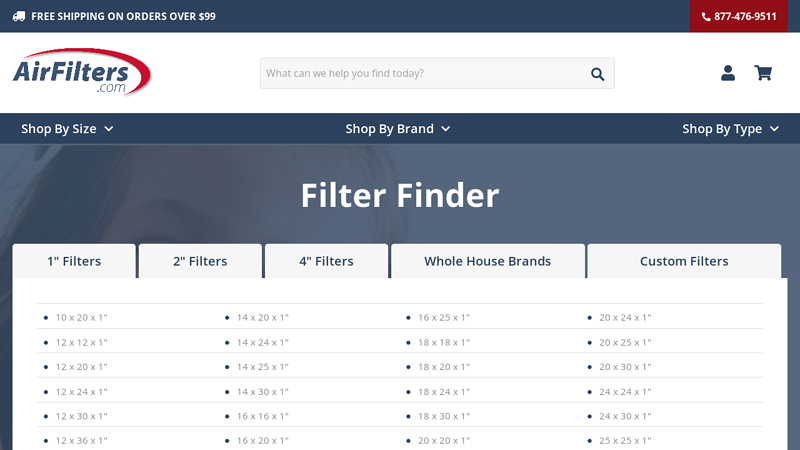Image resolution: width=800 pixels, height=450 pixels.
Task: Choose the 14 x 24 x 1" size link
Action: [x=263, y=342]
